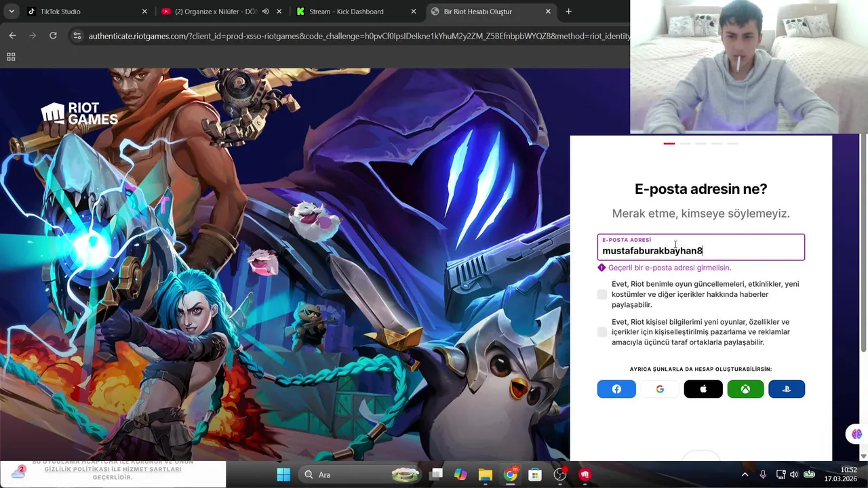
Task: Click the battery charging tray icon
Action: (x=809, y=474)
